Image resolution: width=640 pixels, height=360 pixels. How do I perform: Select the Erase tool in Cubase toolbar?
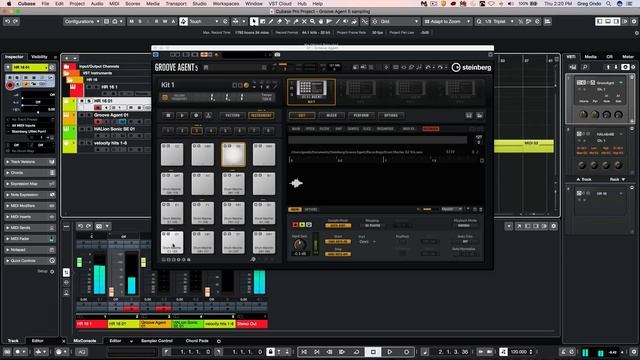(x=279, y=21)
